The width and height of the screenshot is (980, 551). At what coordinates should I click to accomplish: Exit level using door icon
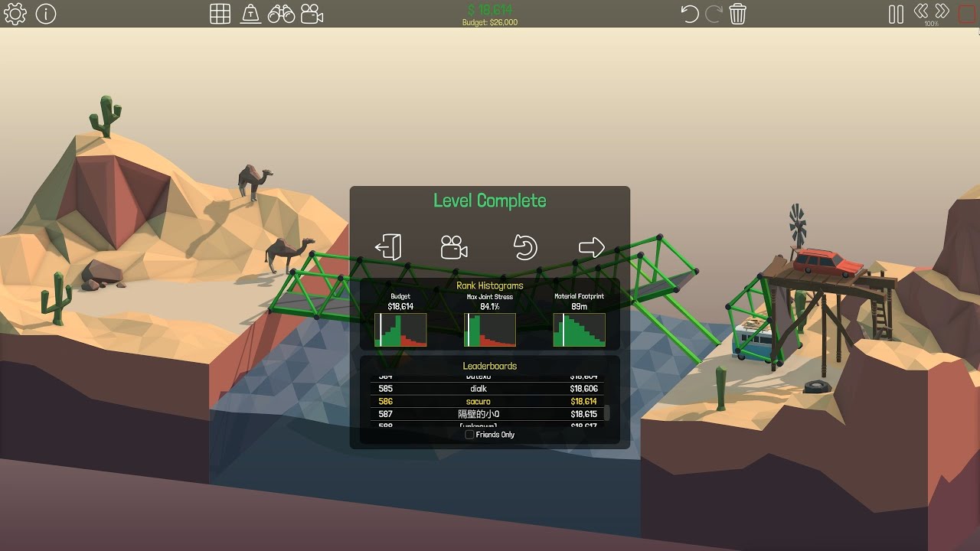click(x=388, y=247)
